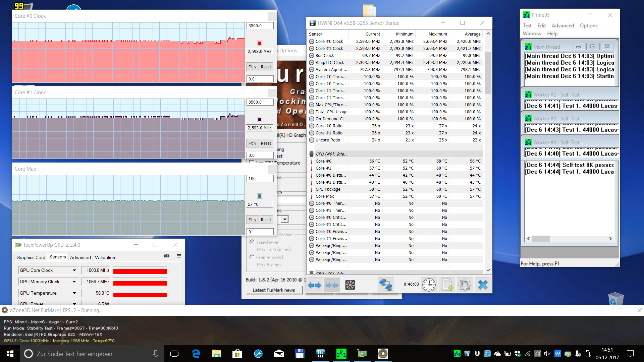Open the GPU-Z hamburger menu
The image size is (644, 362).
coord(179,256)
